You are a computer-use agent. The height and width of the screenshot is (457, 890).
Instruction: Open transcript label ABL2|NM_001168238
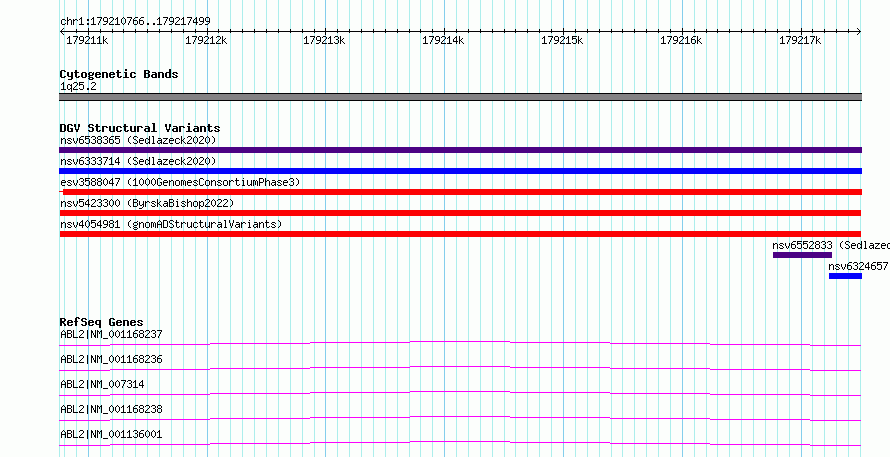[x=111, y=409]
